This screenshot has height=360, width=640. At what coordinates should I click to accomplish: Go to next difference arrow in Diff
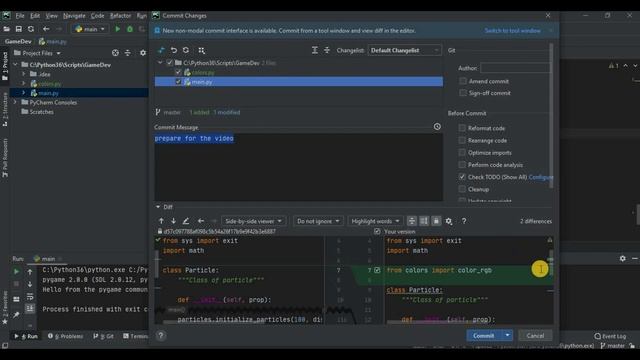(173, 221)
